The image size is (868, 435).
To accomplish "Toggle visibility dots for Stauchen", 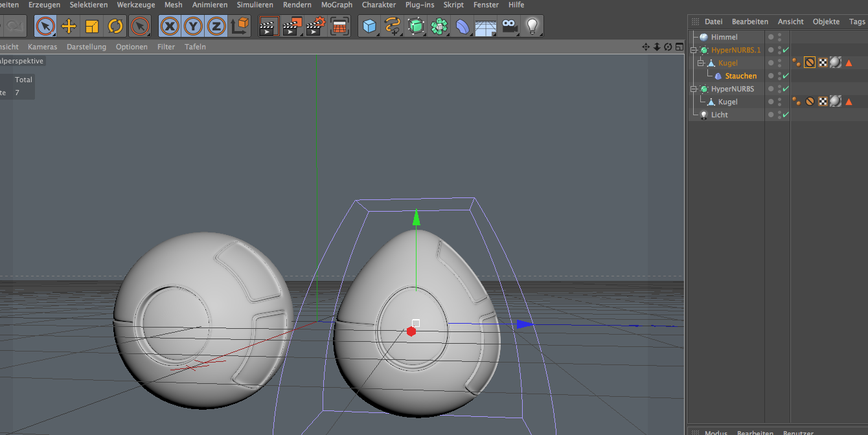I will (780, 76).
